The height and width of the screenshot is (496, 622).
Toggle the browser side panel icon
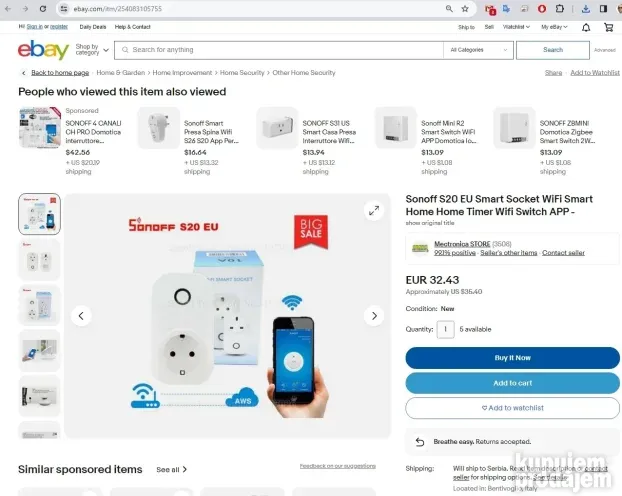tap(603, 9)
